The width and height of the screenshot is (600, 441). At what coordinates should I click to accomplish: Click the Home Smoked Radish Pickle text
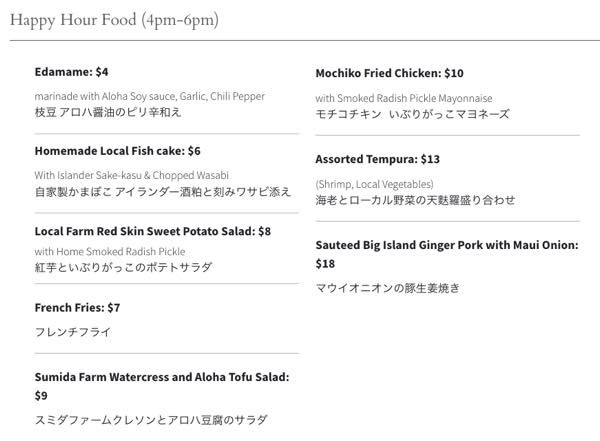(x=110, y=252)
